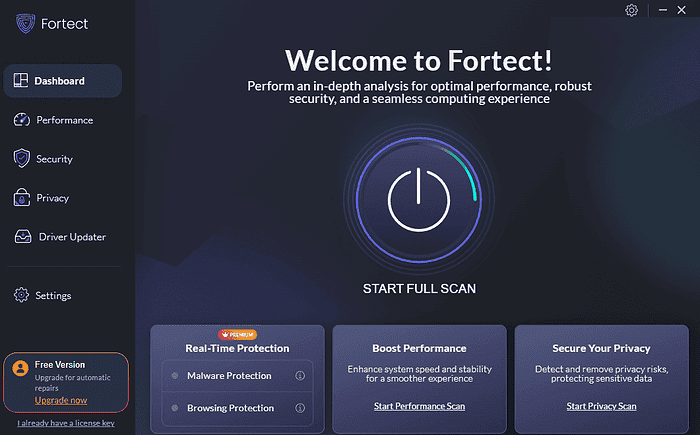Click the Privacy lock icon in the sidebar
The height and width of the screenshot is (435, 700).
[22, 198]
